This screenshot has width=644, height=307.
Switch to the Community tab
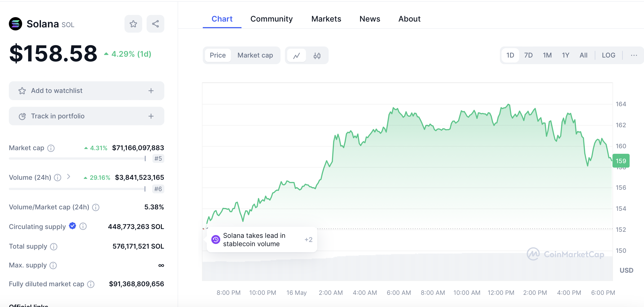click(271, 19)
